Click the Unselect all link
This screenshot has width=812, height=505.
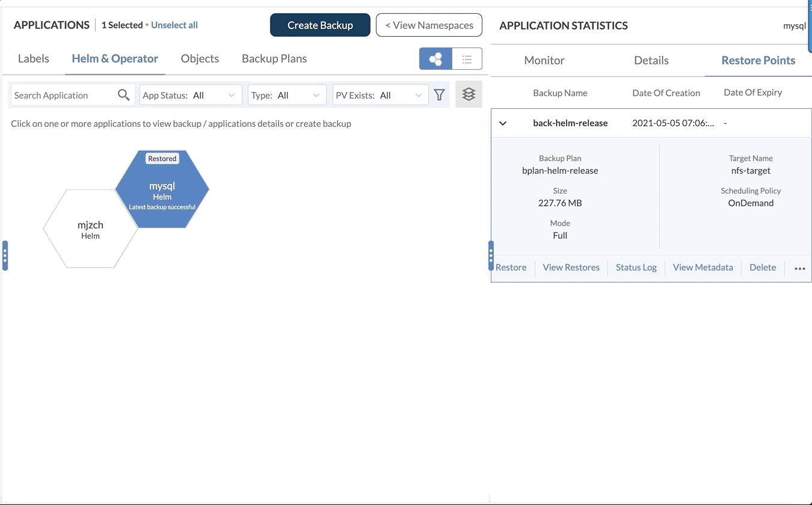[174, 25]
